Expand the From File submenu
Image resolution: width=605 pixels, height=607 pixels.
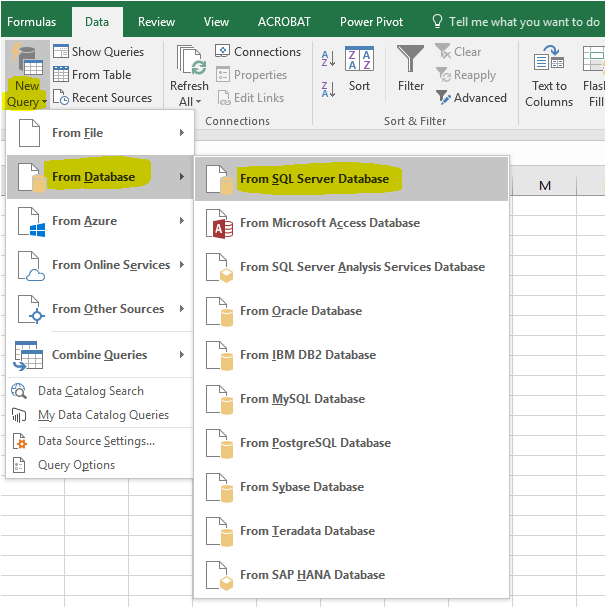pyautogui.click(x=100, y=133)
